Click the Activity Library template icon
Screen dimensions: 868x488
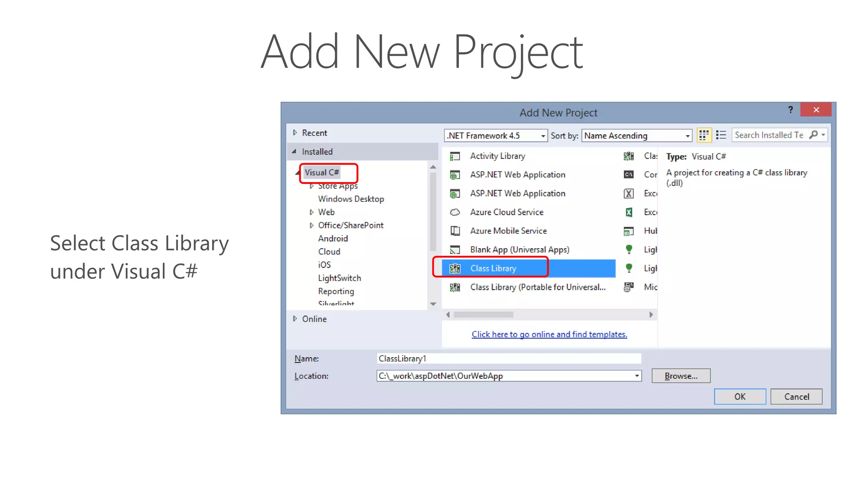click(455, 156)
